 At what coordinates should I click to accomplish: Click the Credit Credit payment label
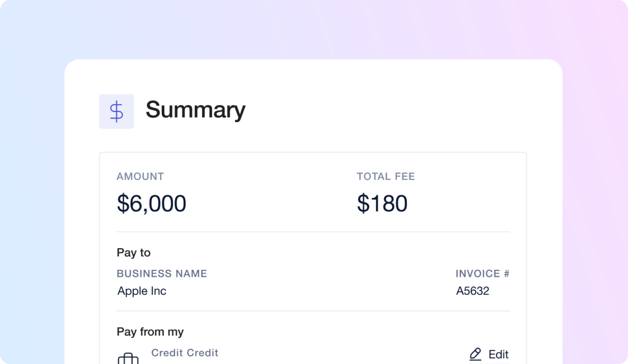tap(184, 353)
